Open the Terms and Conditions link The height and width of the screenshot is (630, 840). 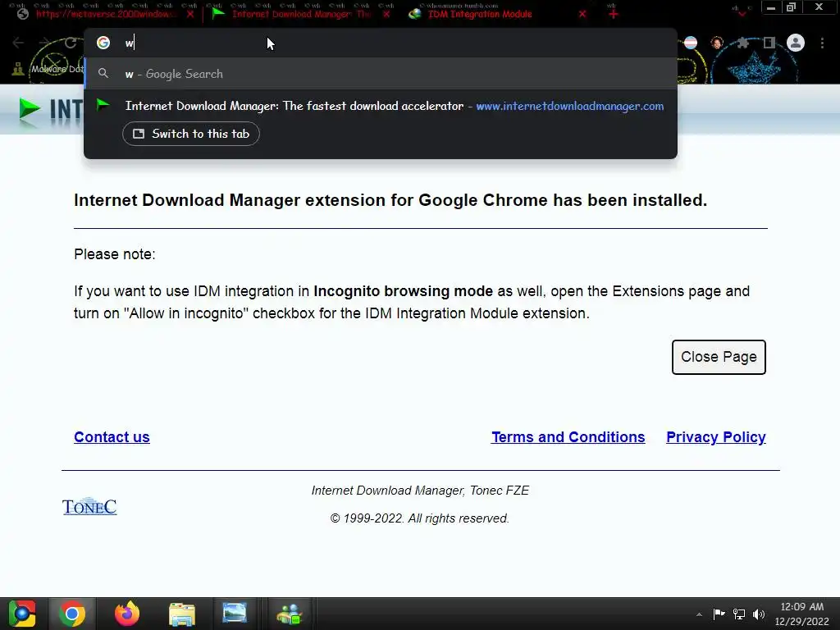click(x=568, y=437)
